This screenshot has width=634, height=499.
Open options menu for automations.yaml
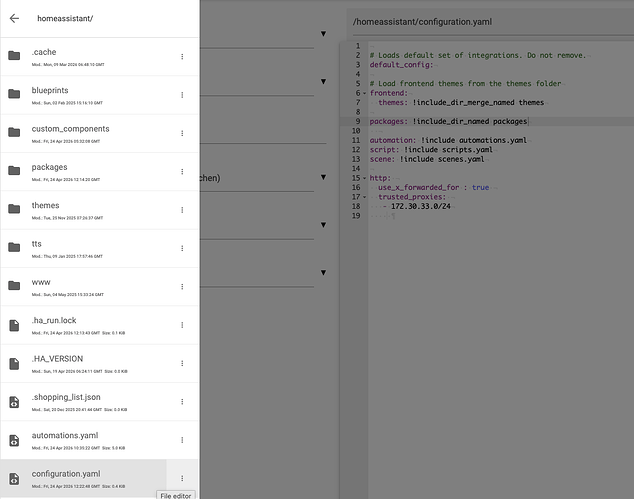(x=182, y=440)
